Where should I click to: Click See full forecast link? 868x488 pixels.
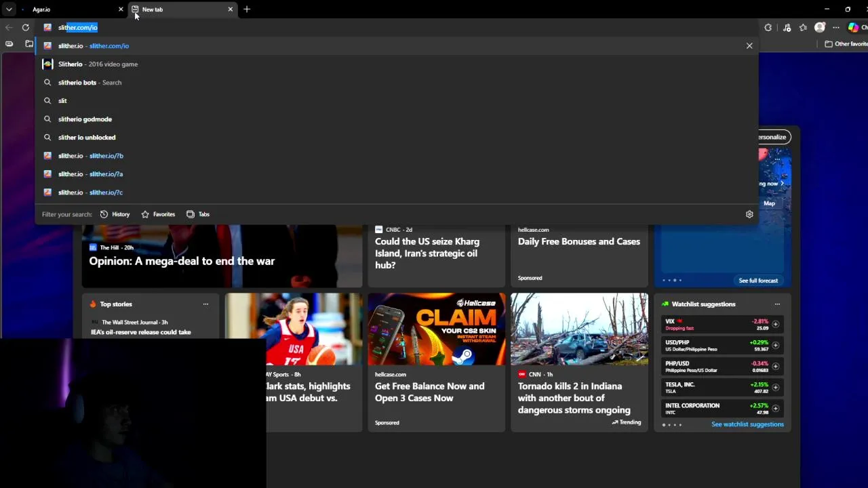758,281
